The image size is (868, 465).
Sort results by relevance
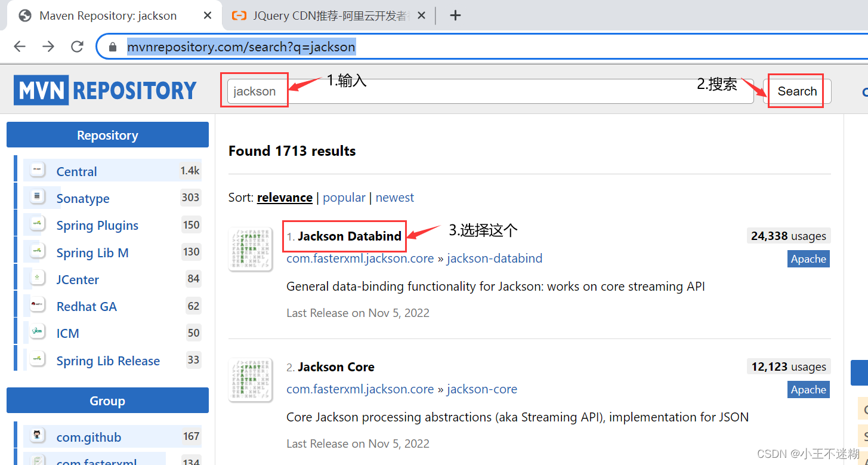285,198
